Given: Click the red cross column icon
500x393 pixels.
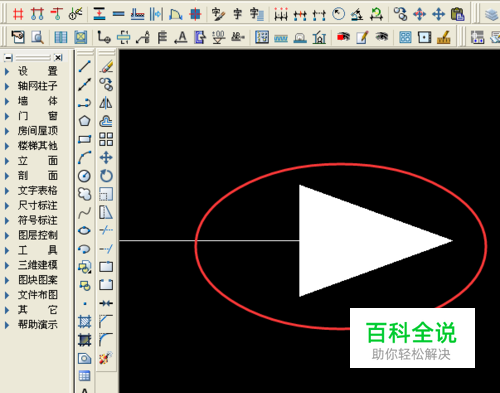Looking at the screenshot, I should [195, 14].
